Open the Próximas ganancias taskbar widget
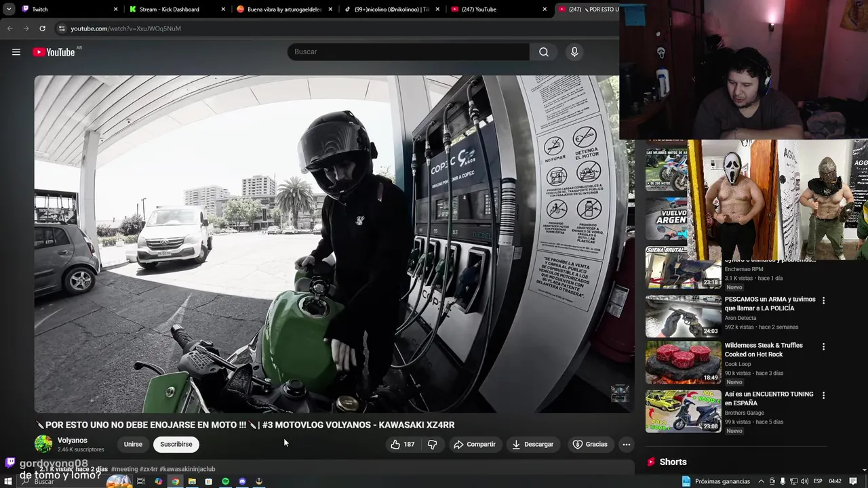The image size is (868, 488). (x=715, y=481)
